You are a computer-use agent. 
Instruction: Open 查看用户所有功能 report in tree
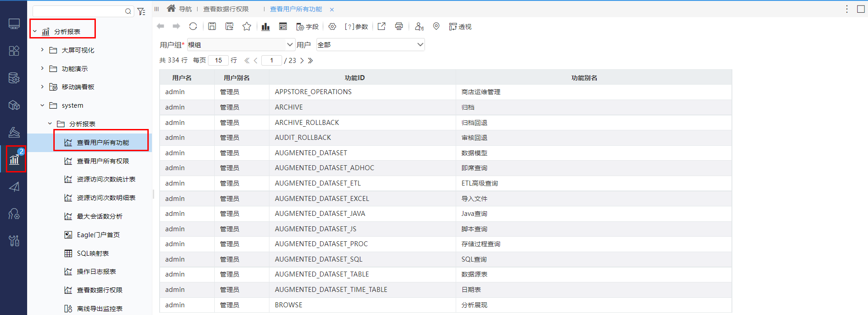coord(103,143)
